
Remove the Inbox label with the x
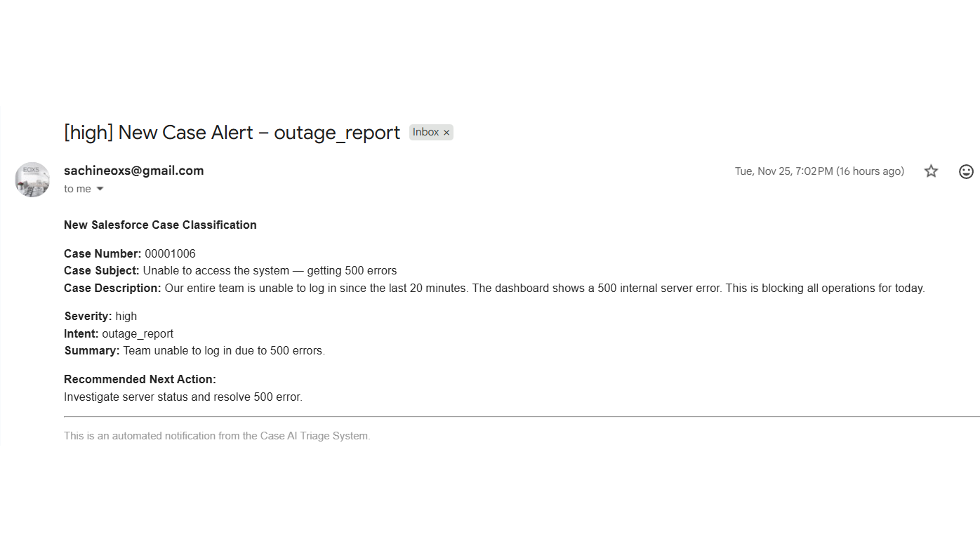446,133
